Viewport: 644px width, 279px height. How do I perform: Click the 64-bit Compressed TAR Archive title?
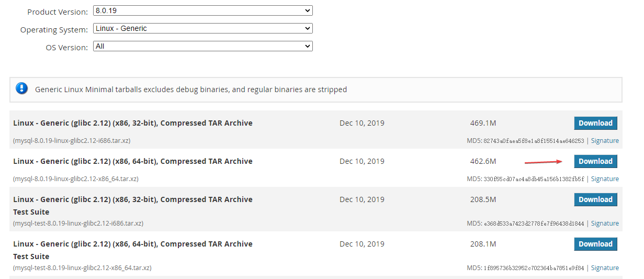[133, 161]
